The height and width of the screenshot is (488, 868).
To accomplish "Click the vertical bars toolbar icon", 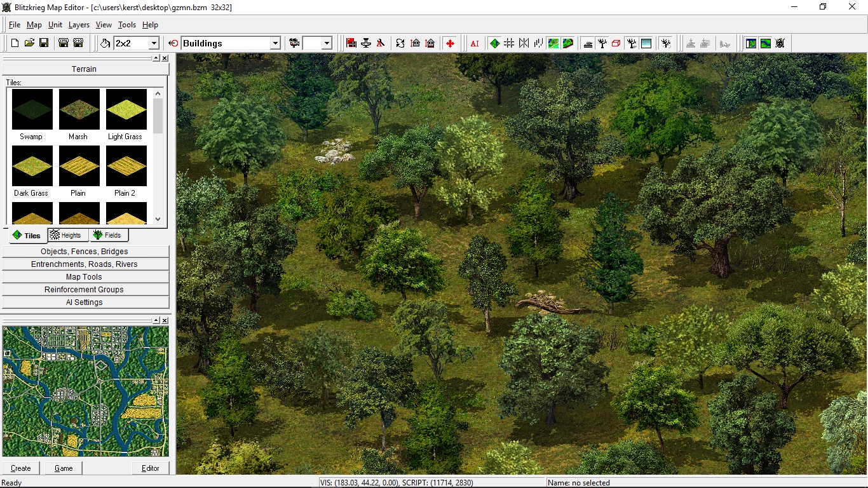I will [x=538, y=43].
